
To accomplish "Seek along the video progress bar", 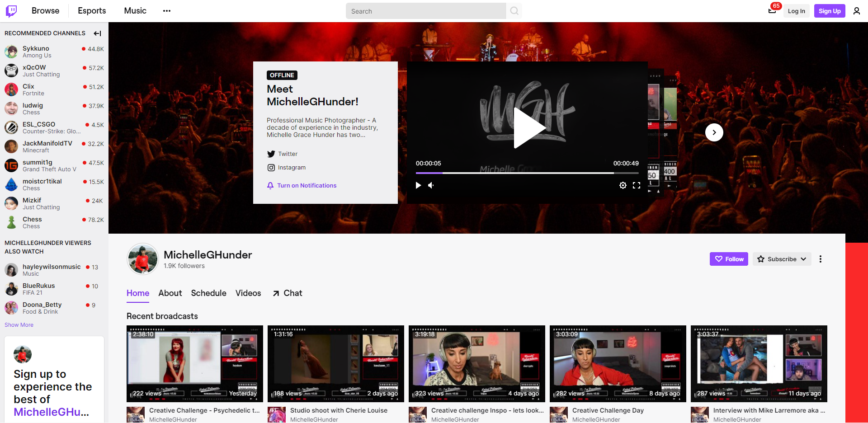I will 527,173.
